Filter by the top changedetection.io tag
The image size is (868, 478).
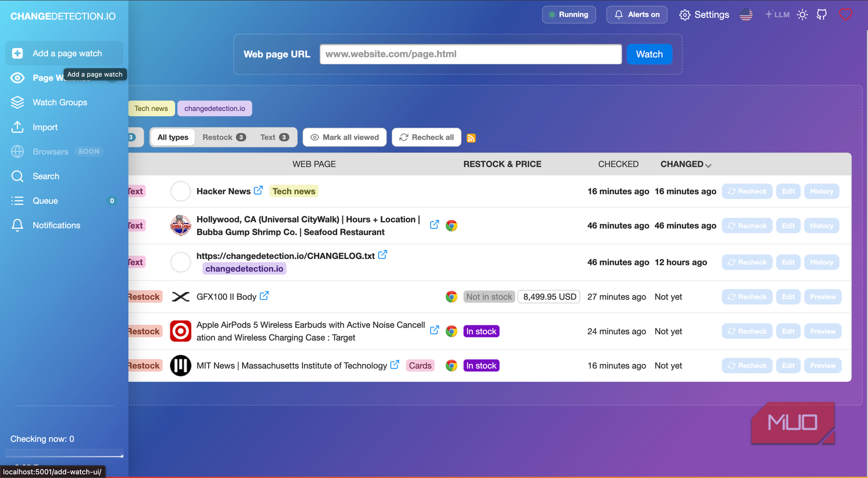point(215,108)
